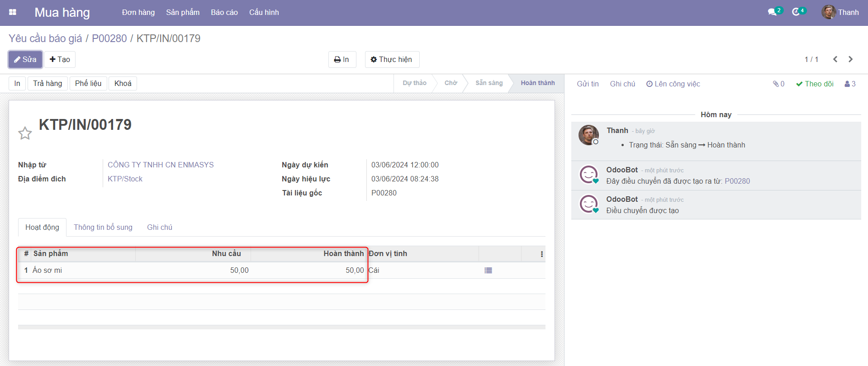
Task: Open the Thanh user menu
Action: 840,12
